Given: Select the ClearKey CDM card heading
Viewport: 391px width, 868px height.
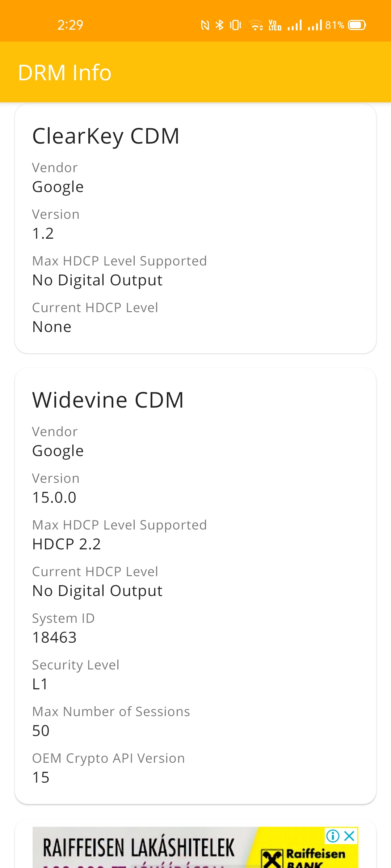Looking at the screenshot, I should (106, 136).
